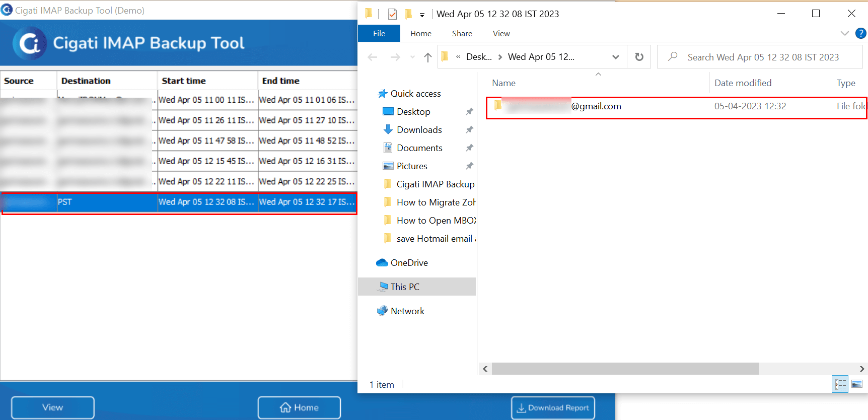Click the horizontal scrollbar thumb in Explorer
Viewport: 868px width, 420px height.
click(625, 369)
